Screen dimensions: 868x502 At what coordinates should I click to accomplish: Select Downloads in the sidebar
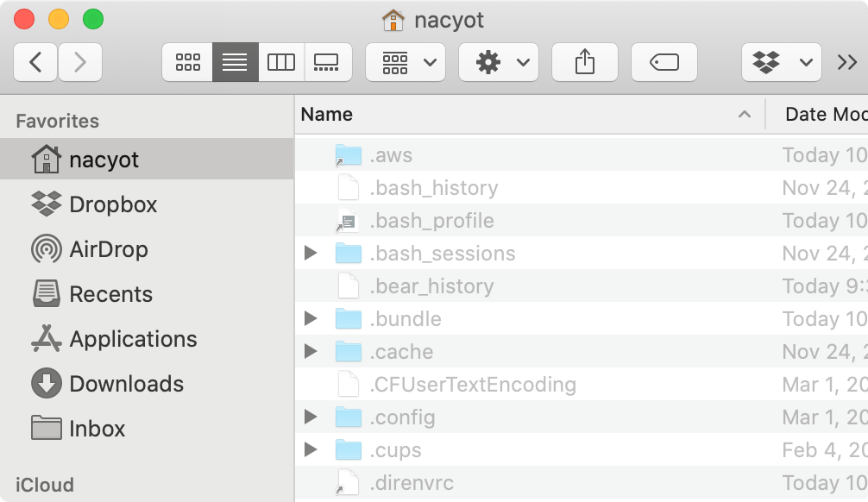[x=126, y=384]
